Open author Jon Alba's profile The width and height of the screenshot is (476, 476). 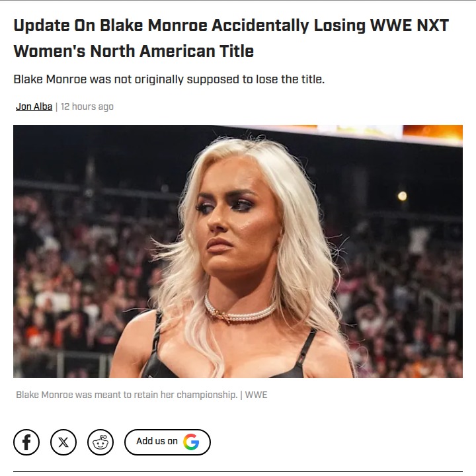coord(34,106)
